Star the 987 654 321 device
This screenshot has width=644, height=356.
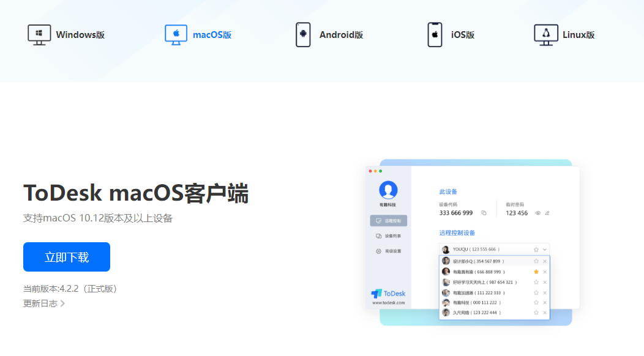click(x=536, y=282)
